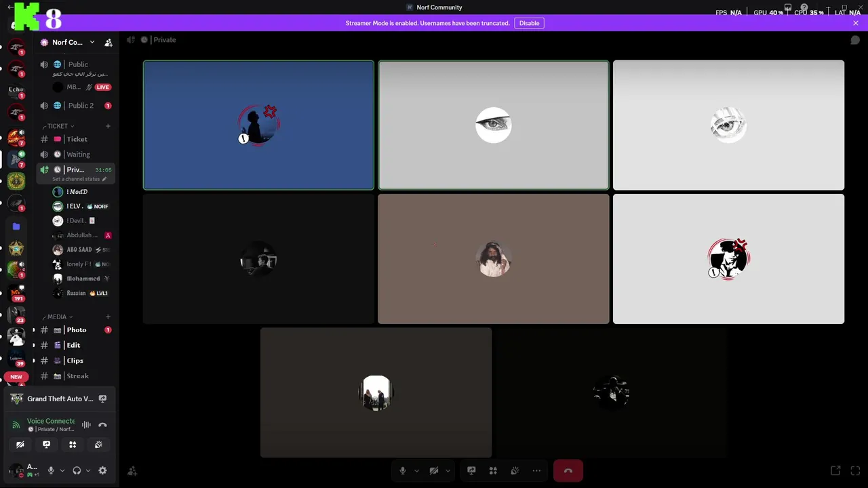Create channel in TICKET category
This screenshot has height=488, width=868.
point(108,126)
